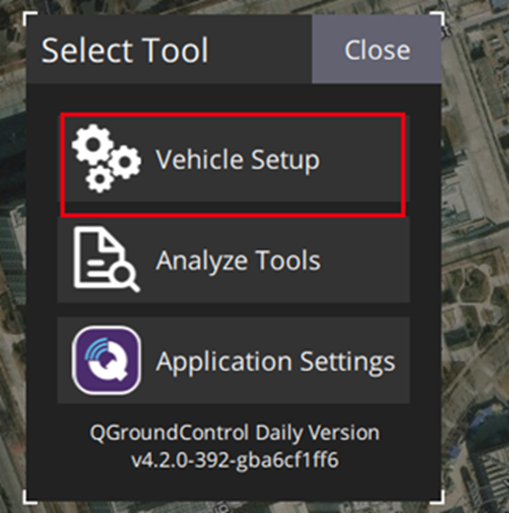Click the Select Tool title text
The image size is (509, 513).
[125, 50]
